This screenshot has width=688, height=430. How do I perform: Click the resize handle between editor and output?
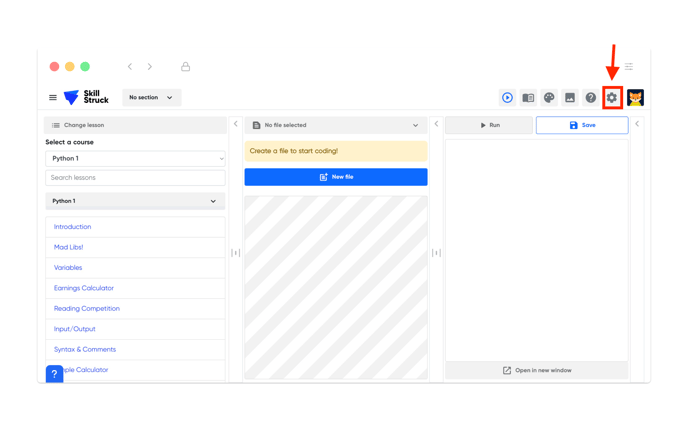tap(436, 253)
